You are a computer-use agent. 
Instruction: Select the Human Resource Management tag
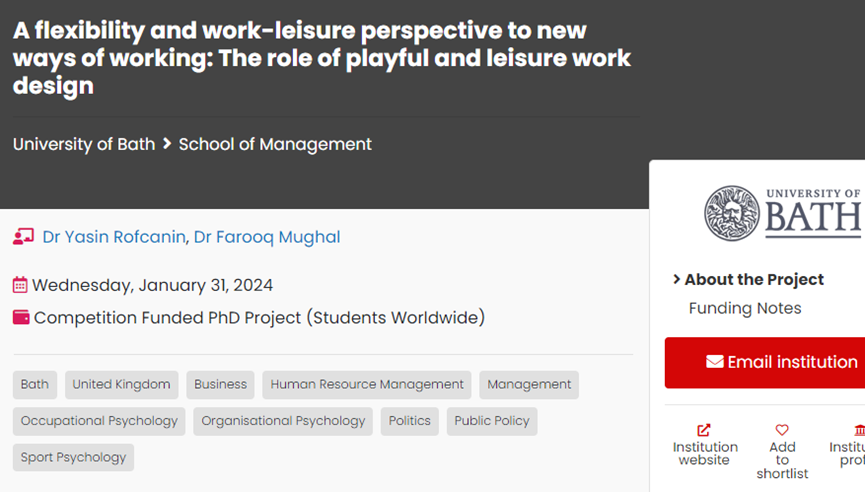point(367,384)
